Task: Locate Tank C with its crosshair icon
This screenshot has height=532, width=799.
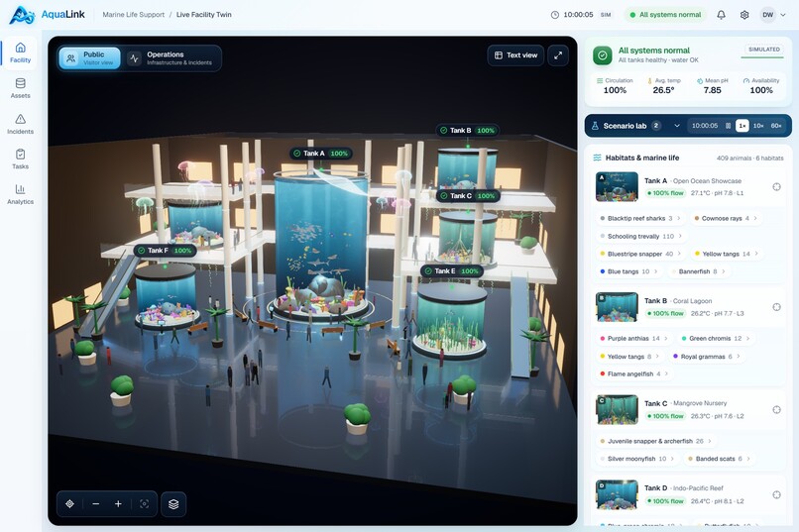Action: coord(776,409)
